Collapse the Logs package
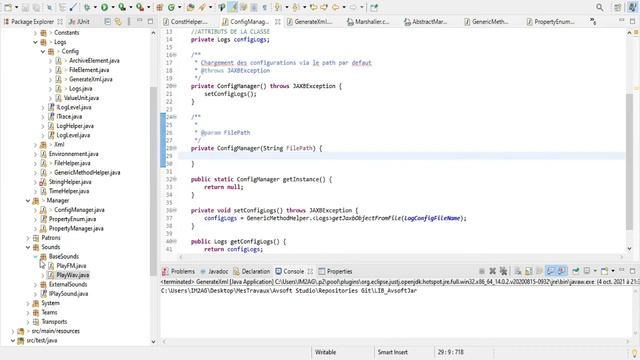Viewport: 640px width, 360px height. point(35,42)
